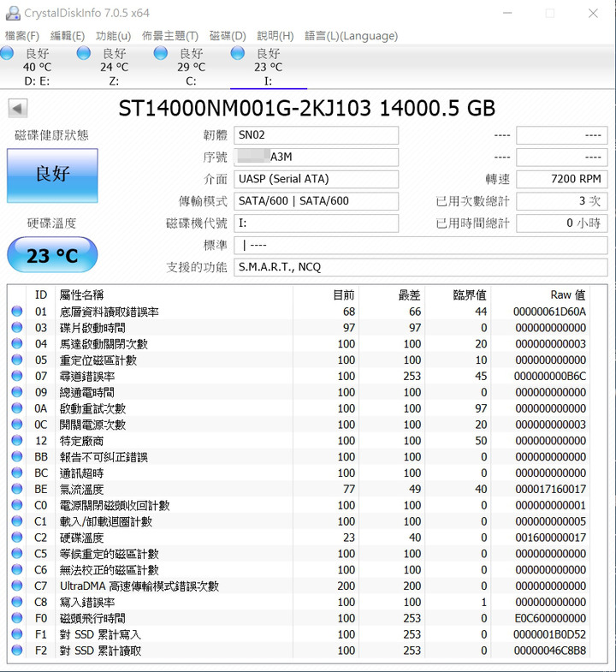Click the SATA/600 | SATA/600 transfer mode field
Image resolution: width=616 pixels, height=672 pixels.
pos(317,201)
